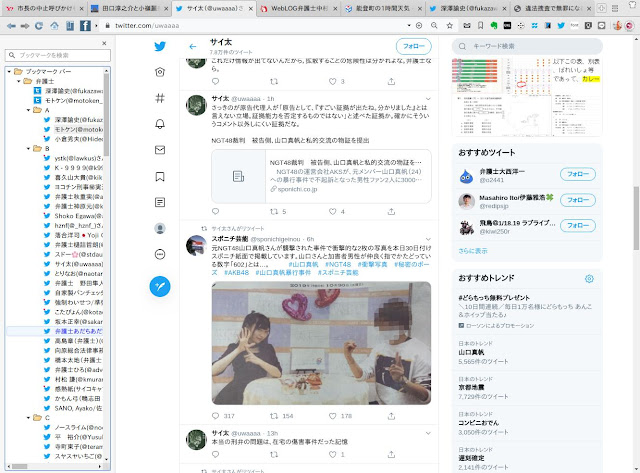Open the 山口真帆 trend
640x473 pixels.
point(527,353)
